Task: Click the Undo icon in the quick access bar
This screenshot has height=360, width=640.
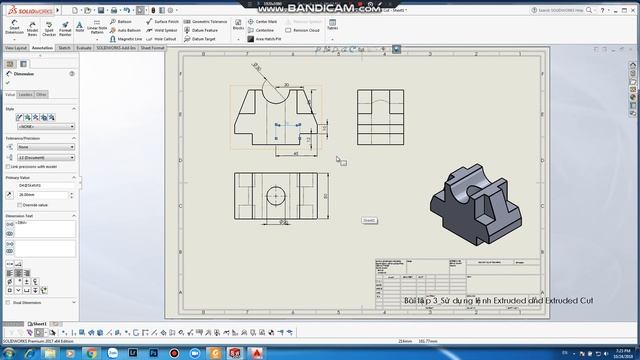Action: (127, 10)
